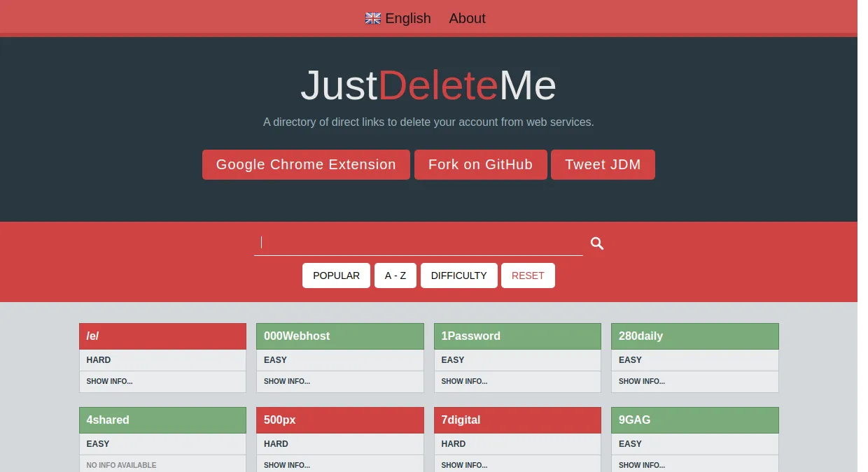Click No Info Available on 4shared
The width and height of the screenshot is (868, 472).
click(122, 466)
